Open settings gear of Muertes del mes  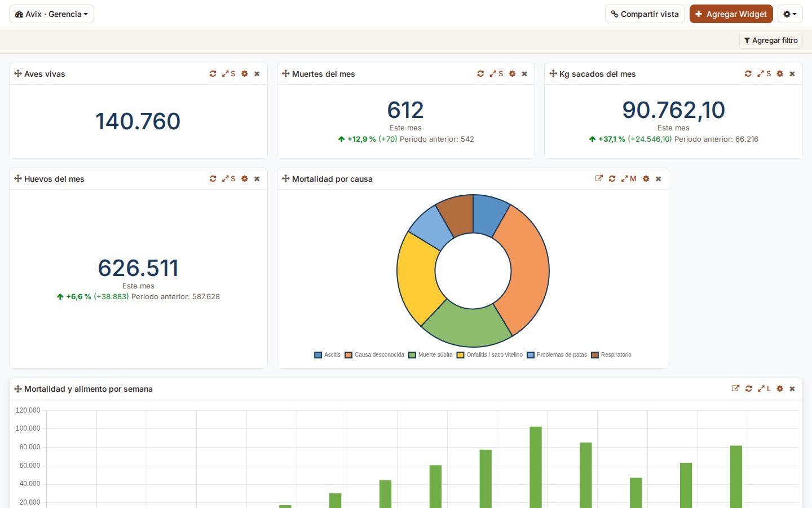click(x=513, y=74)
